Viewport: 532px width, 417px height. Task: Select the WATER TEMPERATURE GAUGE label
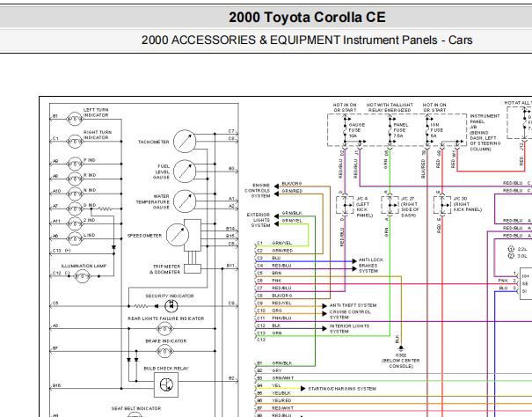coord(153,201)
